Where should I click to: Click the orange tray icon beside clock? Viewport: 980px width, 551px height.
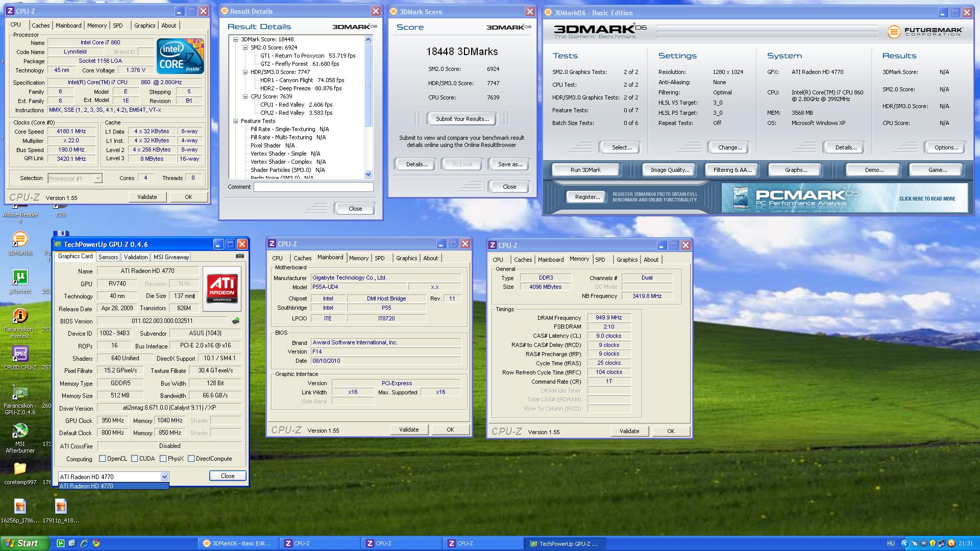pyautogui.click(x=951, y=543)
